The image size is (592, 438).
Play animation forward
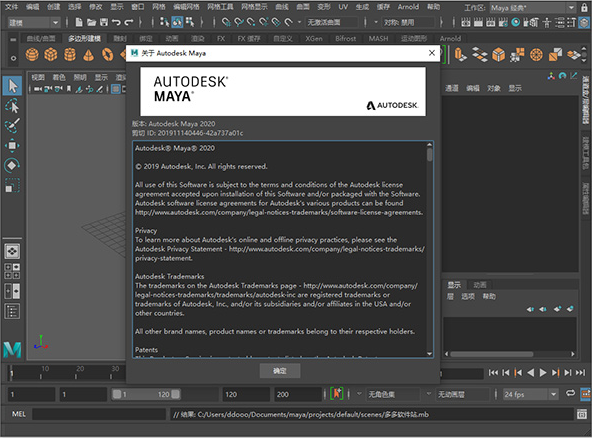coord(543,373)
